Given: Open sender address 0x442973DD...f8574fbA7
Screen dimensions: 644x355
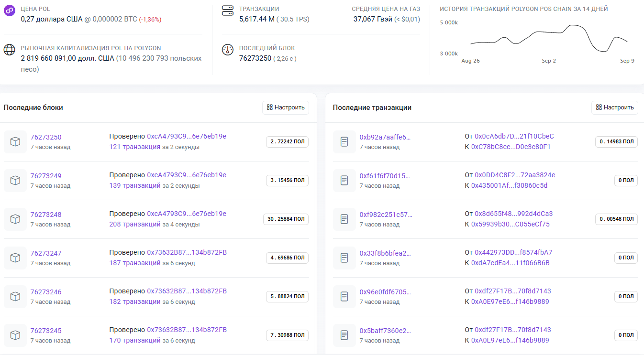Looking at the screenshot, I should point(514,252).
